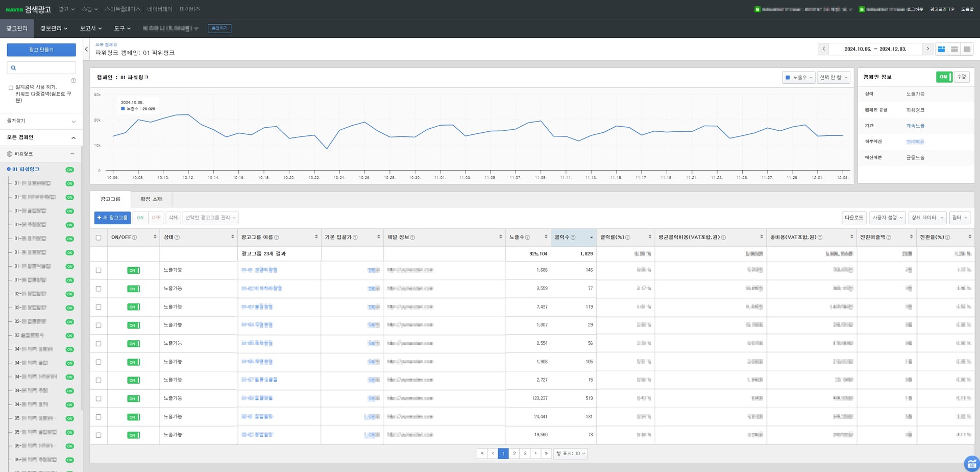Select the two-row layout view icon
Screen dimensions: 980x472
coord(954,49)
